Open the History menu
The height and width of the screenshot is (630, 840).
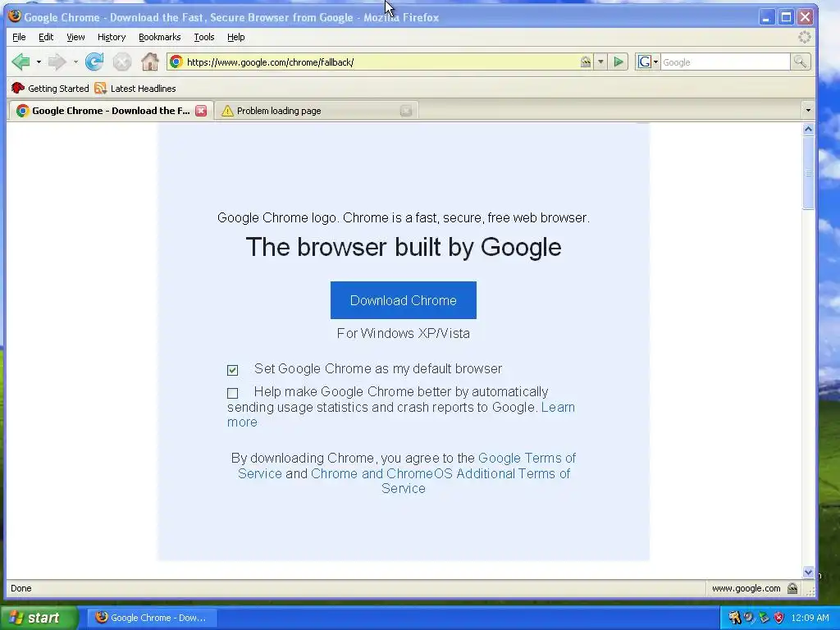(112, 37)
